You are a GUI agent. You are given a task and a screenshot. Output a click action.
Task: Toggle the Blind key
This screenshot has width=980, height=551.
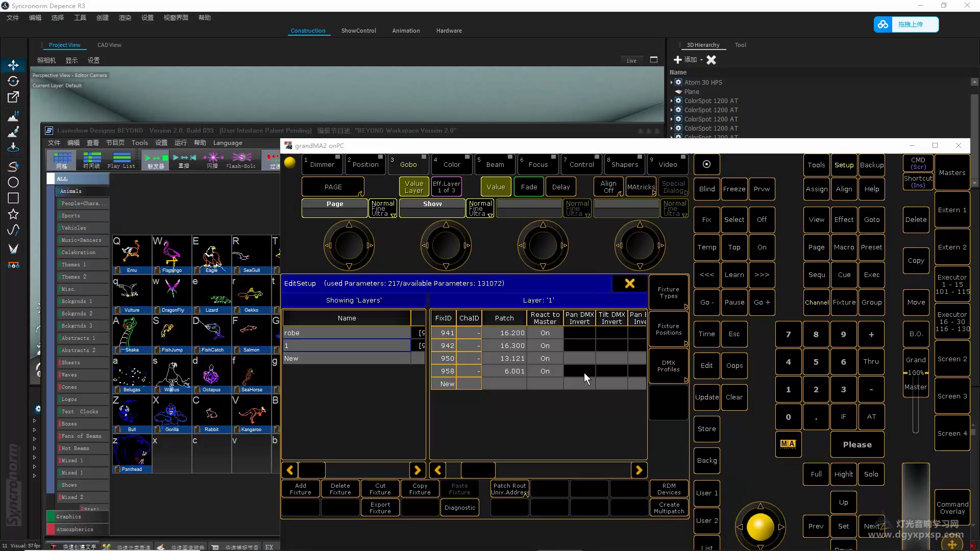coord(706,189)
